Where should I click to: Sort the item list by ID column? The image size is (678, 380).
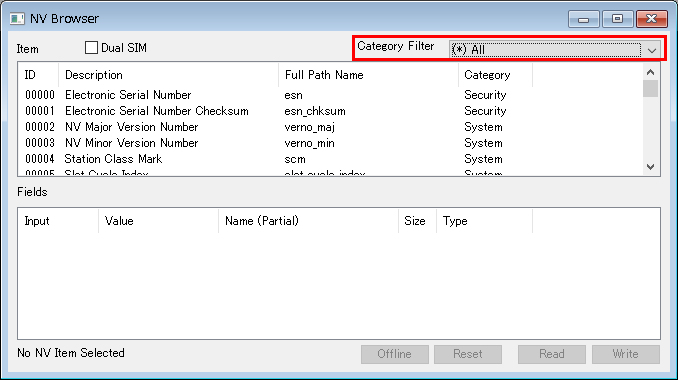point(38,75)
